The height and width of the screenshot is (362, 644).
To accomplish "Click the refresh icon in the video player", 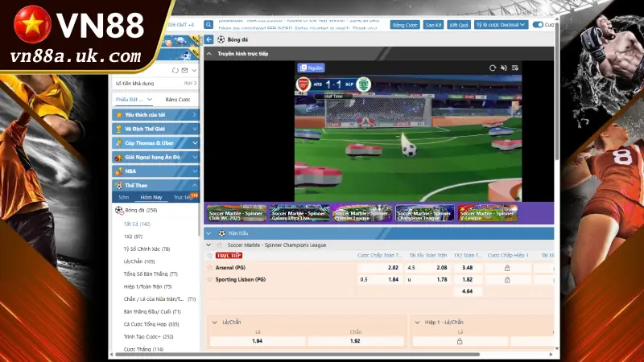I will (x=493, y=68).
